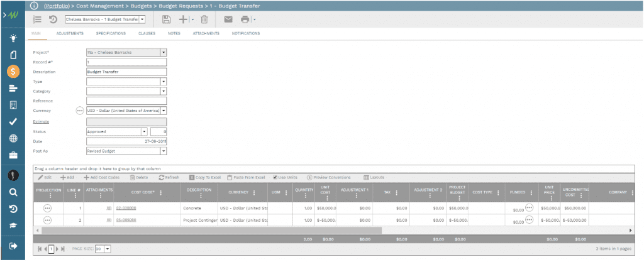Open projection ellipsis for line 1
This screenshot has height=262, width=644.
pyautogui.click(x=48, y=208)
